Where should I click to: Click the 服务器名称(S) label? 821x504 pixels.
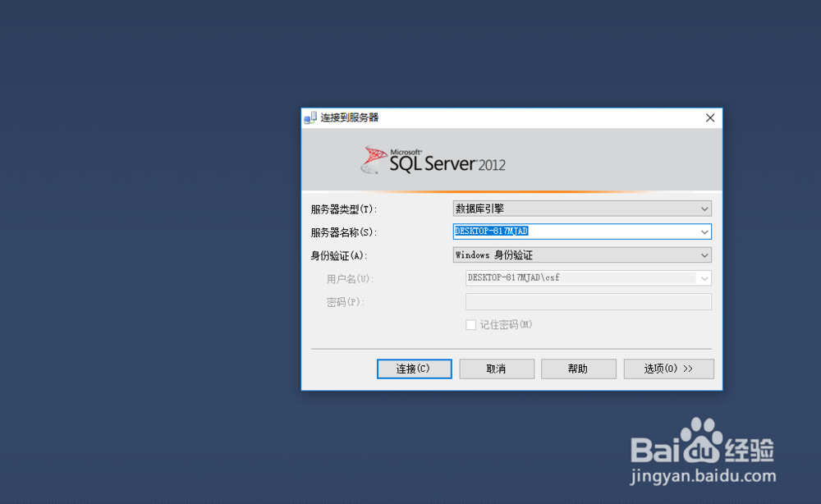(344, 232)
